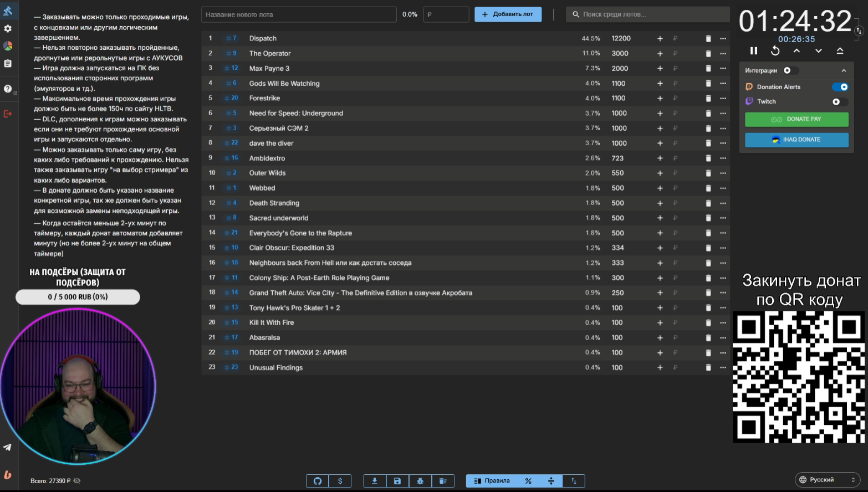The image size is (868, 492).
Task: Open more options for Dispatch lot
Action: [x=723, y=39]
